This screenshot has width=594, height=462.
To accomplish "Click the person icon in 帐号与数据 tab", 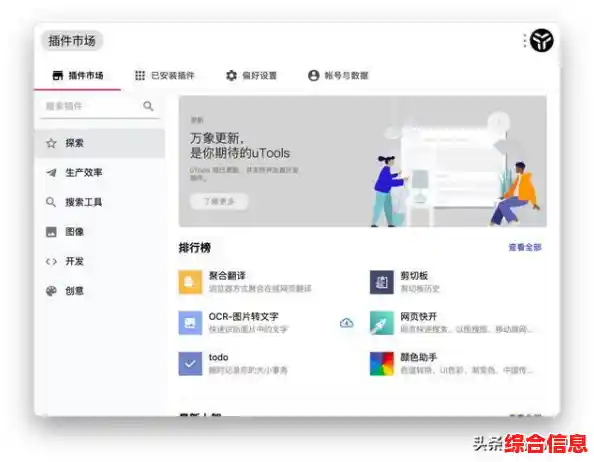I will (314, 75).
